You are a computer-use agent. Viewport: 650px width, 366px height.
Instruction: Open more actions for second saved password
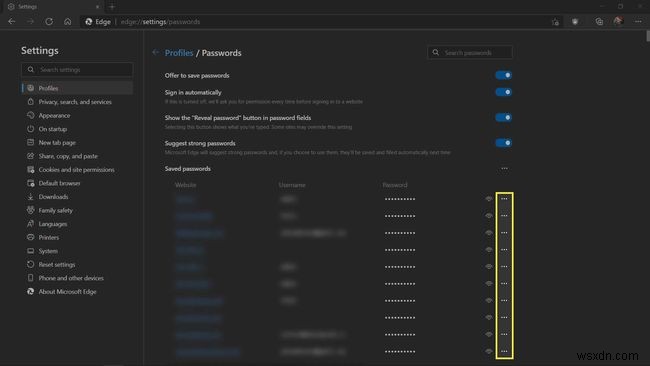(x=504, y=216)
